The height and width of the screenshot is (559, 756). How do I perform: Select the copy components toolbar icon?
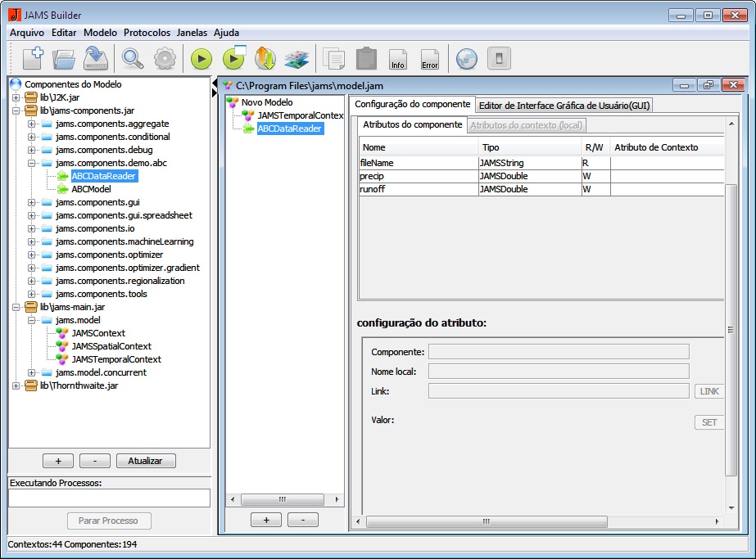[333, 58]
